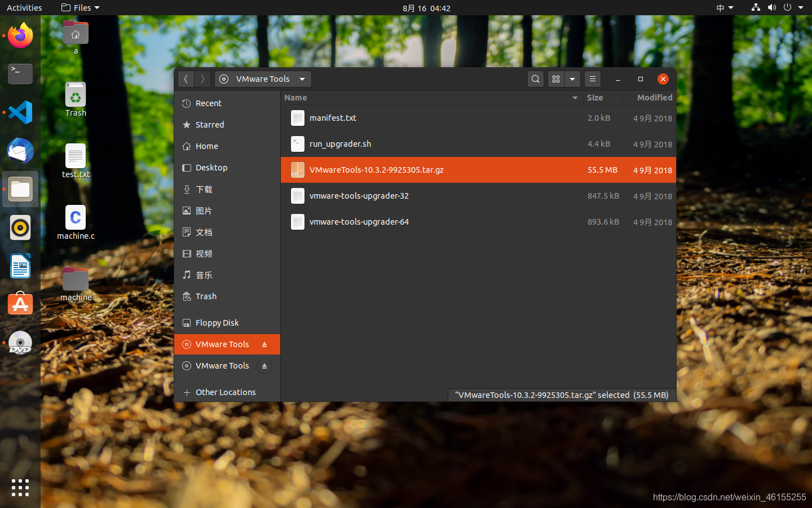Open Trash in the Files sidebar

(x=227, y=296)
